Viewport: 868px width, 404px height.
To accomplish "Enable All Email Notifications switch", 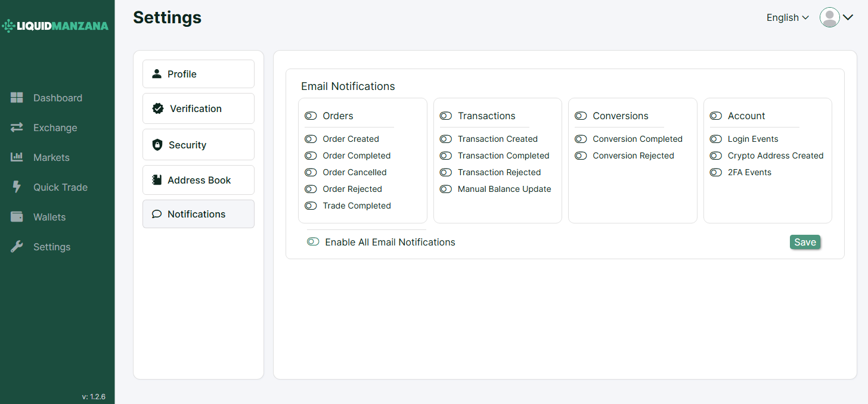I will 313,241.
